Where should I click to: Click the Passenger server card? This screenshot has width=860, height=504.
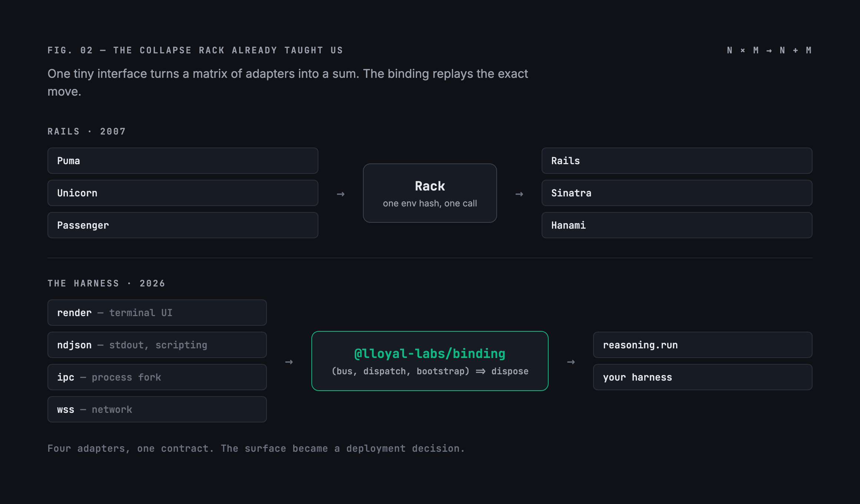[x=183, y=225]
